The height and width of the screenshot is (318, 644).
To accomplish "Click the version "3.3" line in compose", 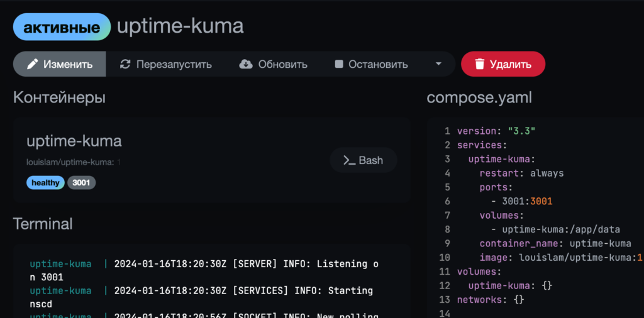I will tap(496, 131).
